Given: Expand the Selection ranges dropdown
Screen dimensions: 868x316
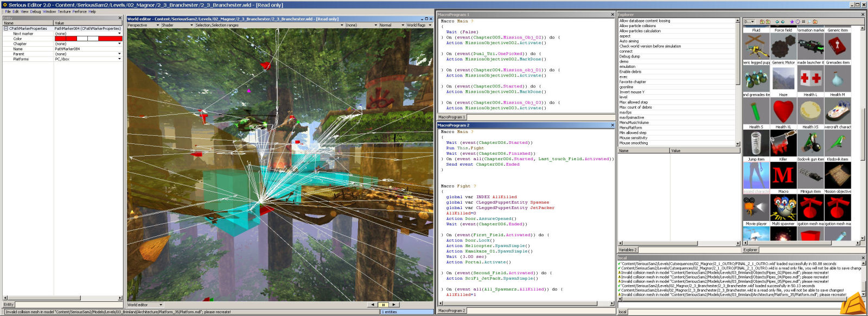Looking at the screenshot, I should pos(270,25).
